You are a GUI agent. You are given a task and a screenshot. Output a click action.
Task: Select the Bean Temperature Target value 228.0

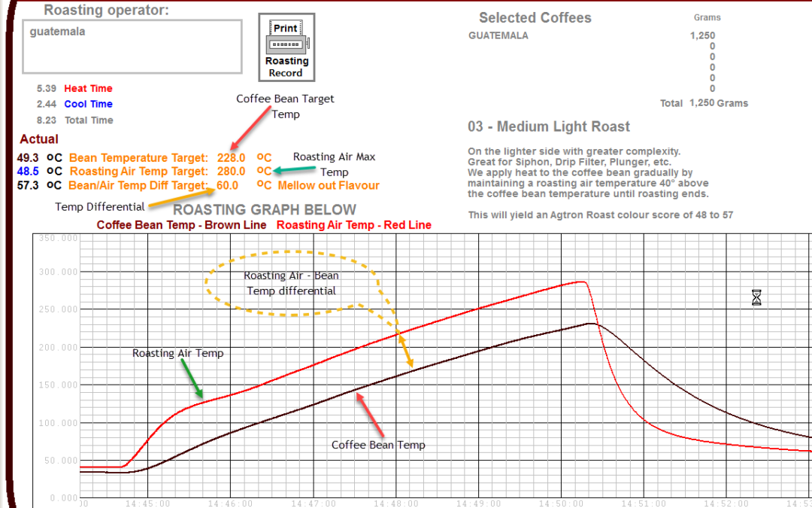point(231,157)
